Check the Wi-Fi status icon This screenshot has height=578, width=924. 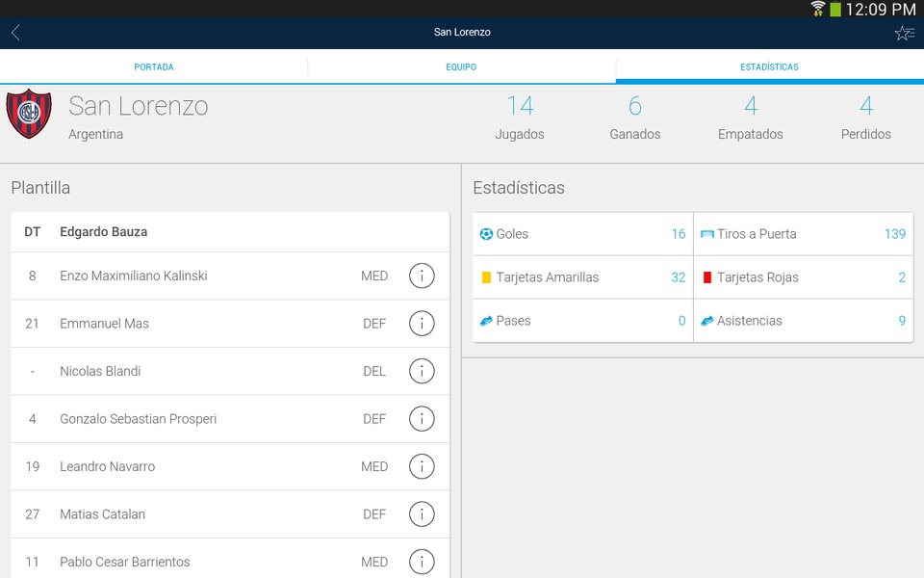[x=817, y=9]
